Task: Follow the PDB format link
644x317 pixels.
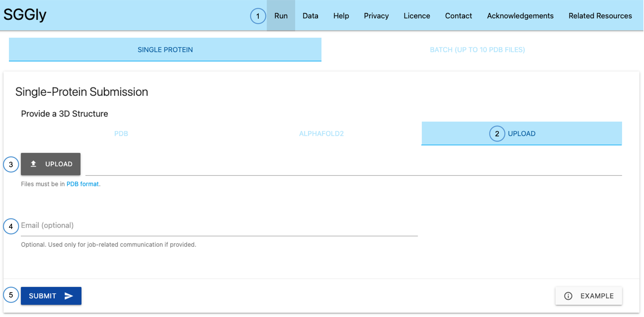Action: [x=83, y=184]
